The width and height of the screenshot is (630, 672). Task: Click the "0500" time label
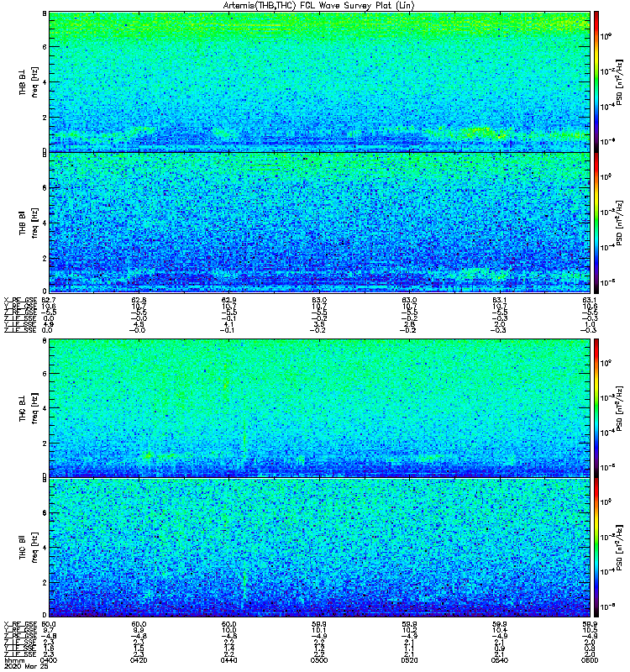pyautogui.click(x=319, y=660)
